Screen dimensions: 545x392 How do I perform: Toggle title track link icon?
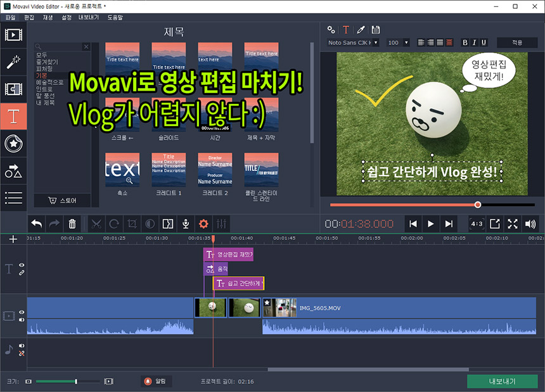pyautogui.click(x=22, y=273)
